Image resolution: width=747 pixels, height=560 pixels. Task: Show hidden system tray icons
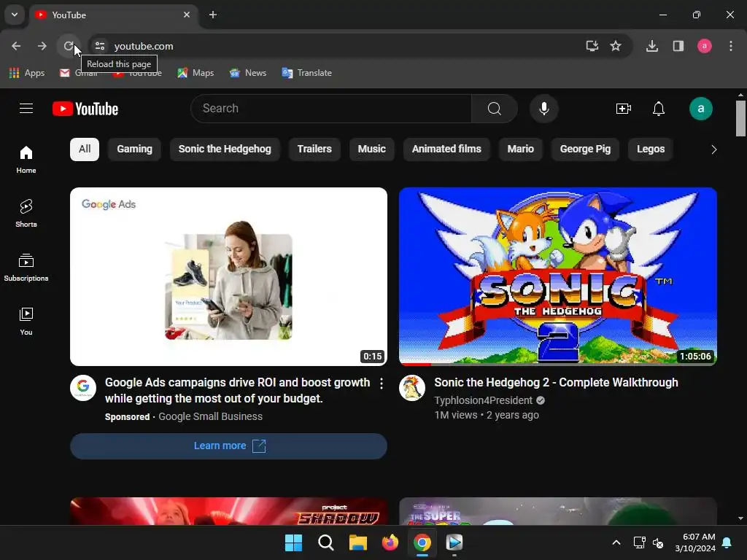point(616,542)
